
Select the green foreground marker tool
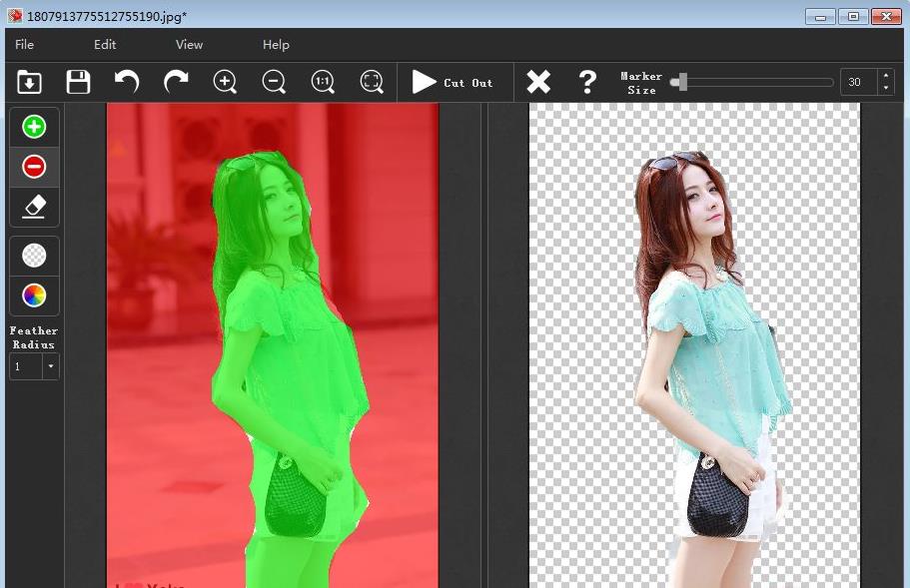(x=34, y=127)
